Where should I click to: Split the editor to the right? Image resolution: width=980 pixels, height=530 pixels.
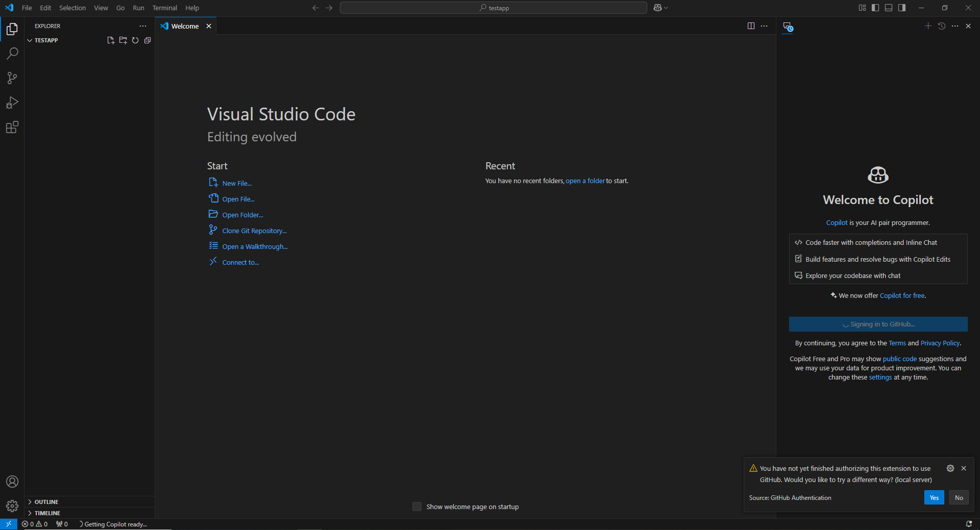tap(751, 26)
